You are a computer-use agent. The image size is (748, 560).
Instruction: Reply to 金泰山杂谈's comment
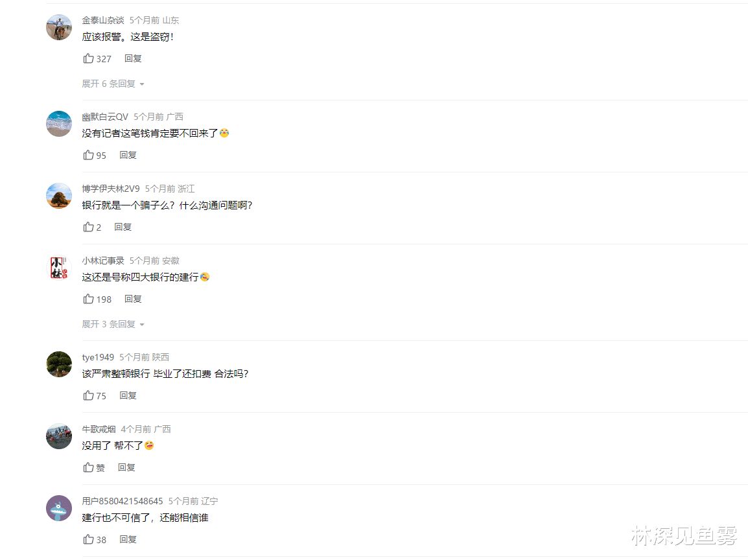(133, 58)
